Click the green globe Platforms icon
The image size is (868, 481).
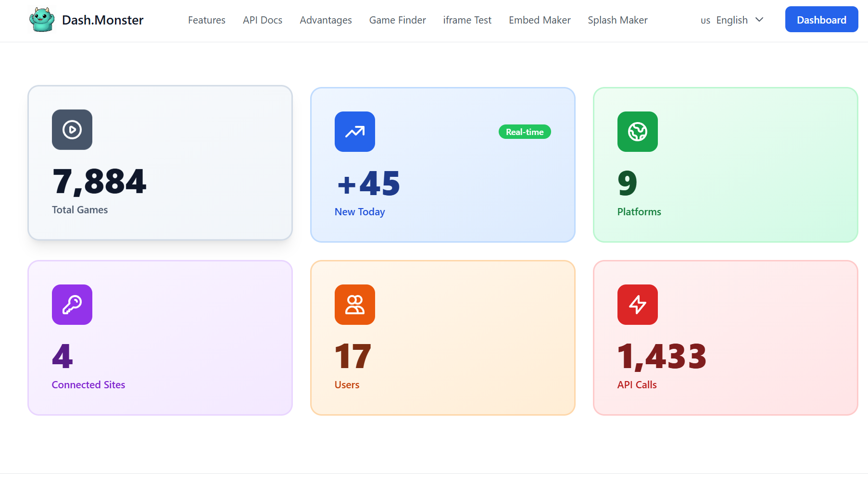coord(638,132)
